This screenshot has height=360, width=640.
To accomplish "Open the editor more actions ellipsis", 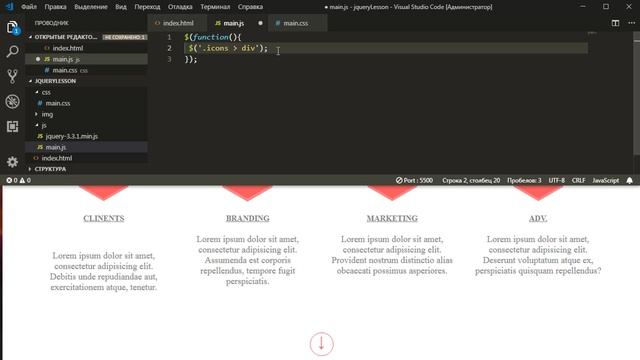I will pos(631,23).
